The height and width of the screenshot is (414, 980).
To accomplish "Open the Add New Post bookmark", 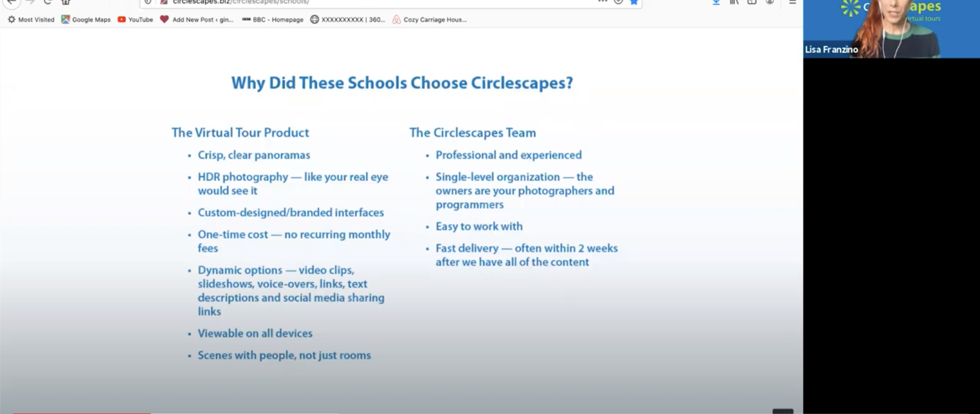I will click(x=197, y=19).
